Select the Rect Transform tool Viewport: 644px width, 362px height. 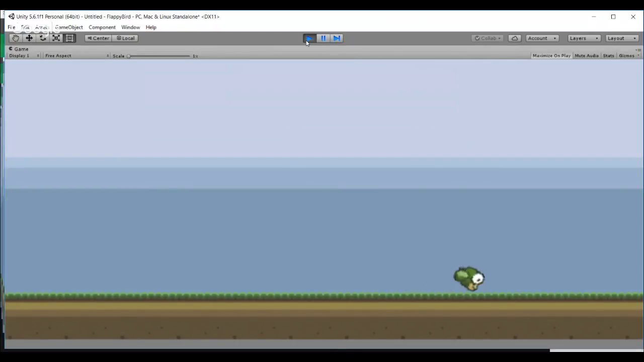pos(69,38)
